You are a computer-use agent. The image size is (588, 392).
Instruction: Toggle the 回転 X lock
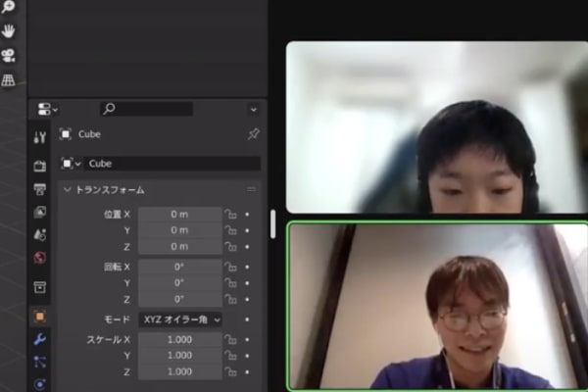click(231, 268)
